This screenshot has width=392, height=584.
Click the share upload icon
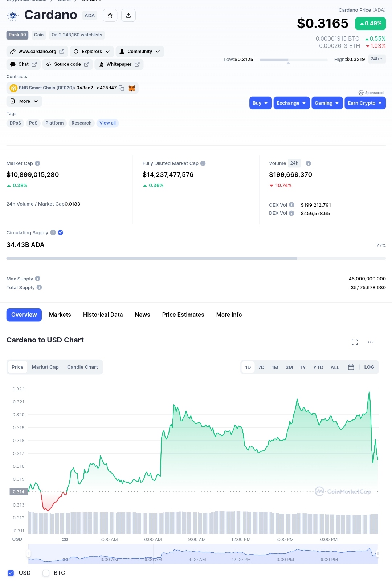tap(128, 15)
